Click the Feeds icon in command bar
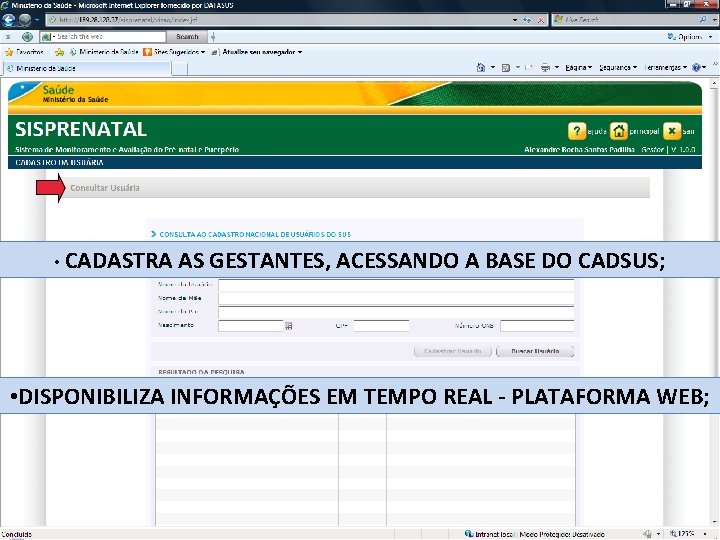Image resolution: width=720 pixels, height=540 pixels. [x=506, y=68]
